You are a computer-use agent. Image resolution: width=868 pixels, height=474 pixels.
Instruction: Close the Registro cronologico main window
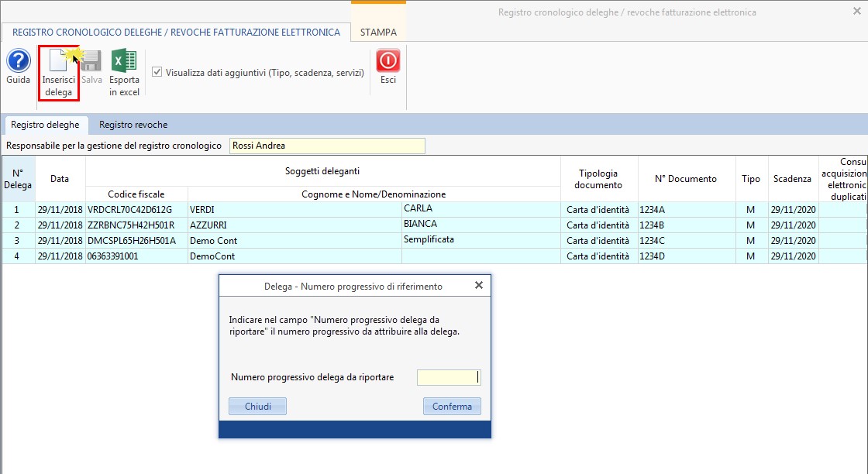[857, 11]
